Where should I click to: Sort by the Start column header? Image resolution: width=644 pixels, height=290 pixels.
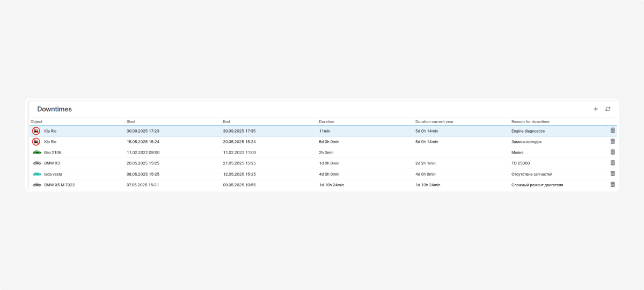pyautogui.click(x=131, y=121)
